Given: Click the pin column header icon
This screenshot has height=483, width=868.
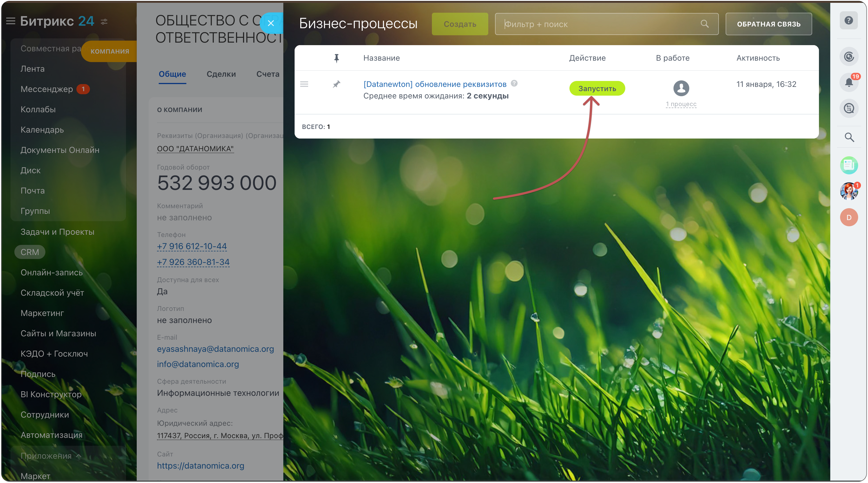Looking at the screenshot, I should pyautogui.click(x=336, y=58).
